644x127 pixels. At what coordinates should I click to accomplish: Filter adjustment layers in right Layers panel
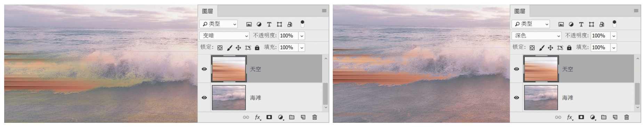tap(571, 24)
